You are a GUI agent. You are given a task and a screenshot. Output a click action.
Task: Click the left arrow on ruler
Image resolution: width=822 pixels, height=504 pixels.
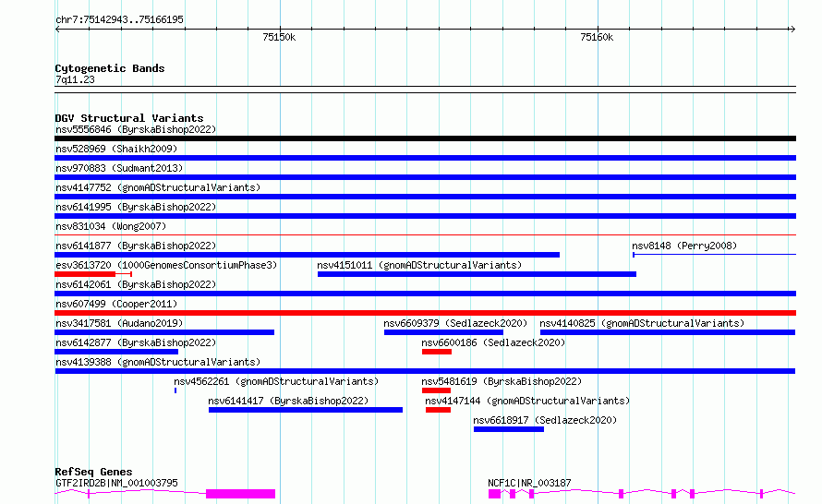tap(57, 29)
